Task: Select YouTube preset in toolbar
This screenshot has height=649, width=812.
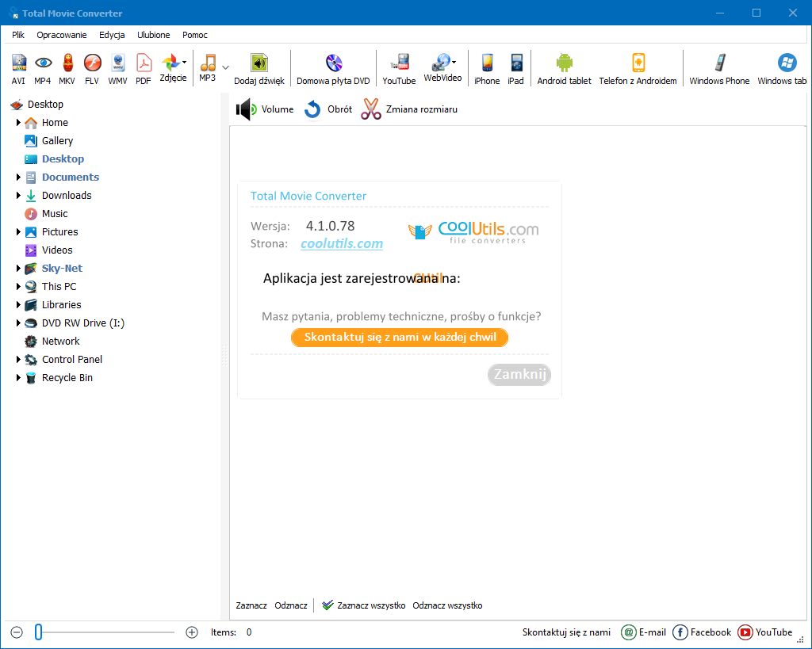Action: tap(400, 69)
